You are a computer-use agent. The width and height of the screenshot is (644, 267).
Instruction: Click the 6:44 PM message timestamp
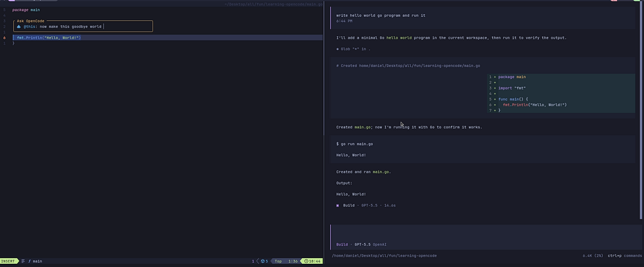(344, 21)
